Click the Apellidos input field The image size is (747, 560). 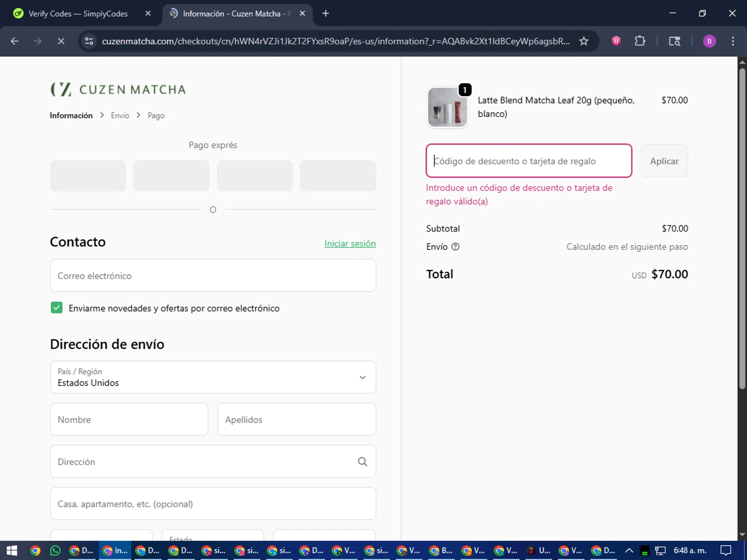click(297, 419)
